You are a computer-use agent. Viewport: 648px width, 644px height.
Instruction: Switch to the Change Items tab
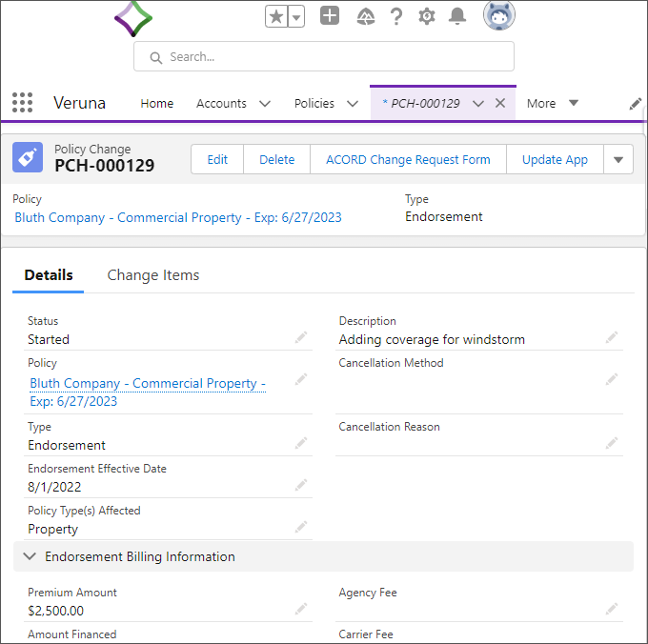click(x=153, y=275)
